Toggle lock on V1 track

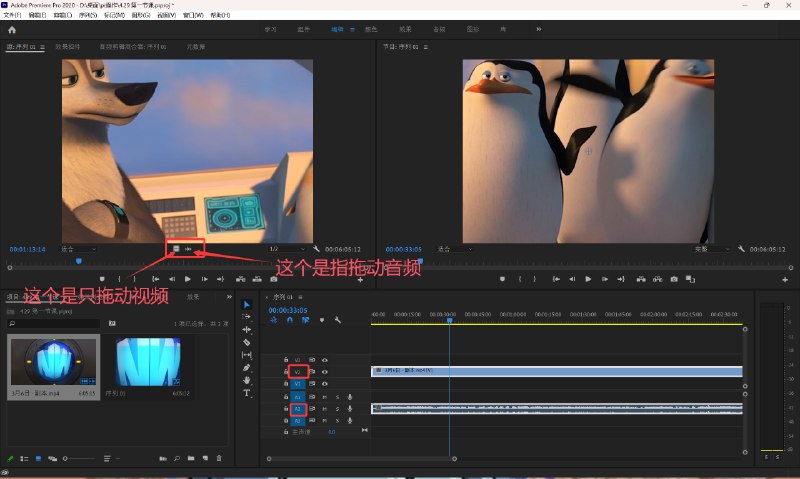(x=286, y=383)
